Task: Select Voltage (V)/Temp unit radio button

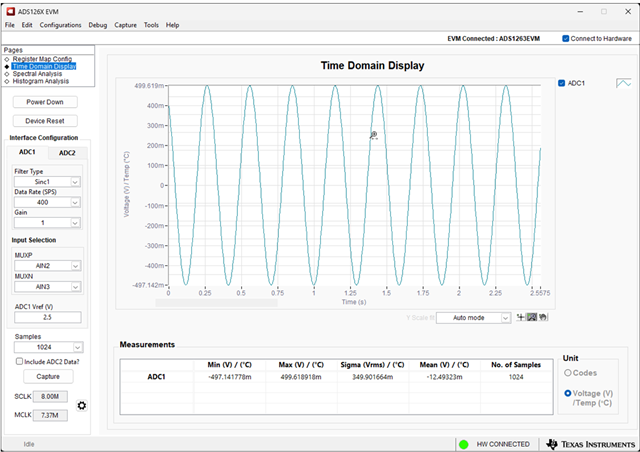Action: [x=568, y=393]
